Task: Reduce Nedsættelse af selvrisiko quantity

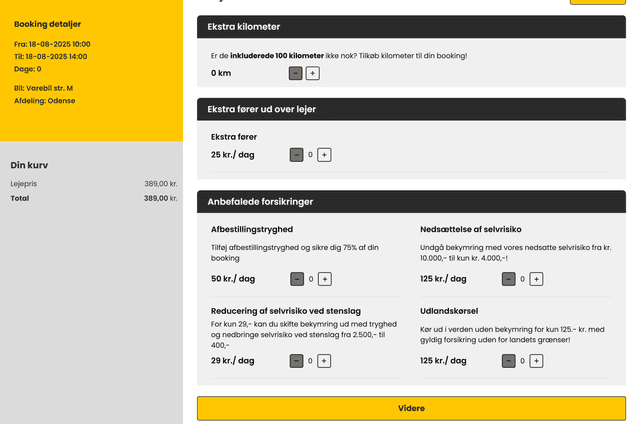Action: click(508, 279)
